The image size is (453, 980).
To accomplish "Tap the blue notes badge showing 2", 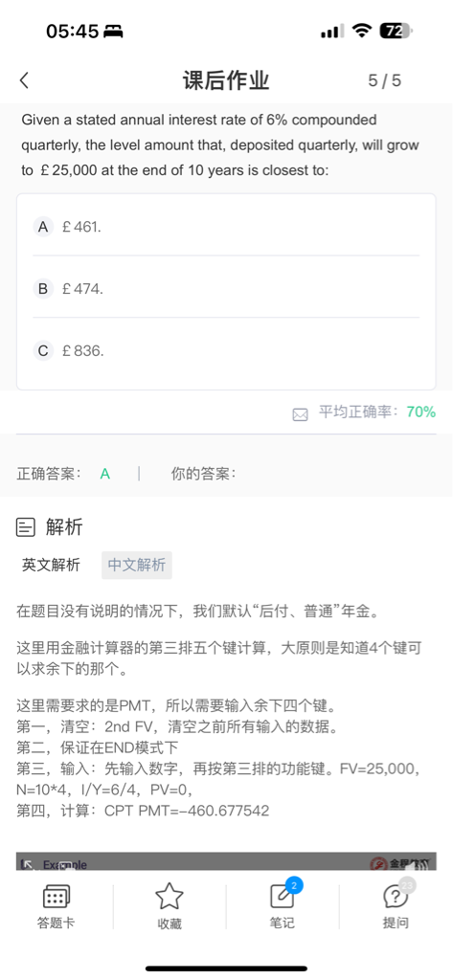I will click(294, 885).
